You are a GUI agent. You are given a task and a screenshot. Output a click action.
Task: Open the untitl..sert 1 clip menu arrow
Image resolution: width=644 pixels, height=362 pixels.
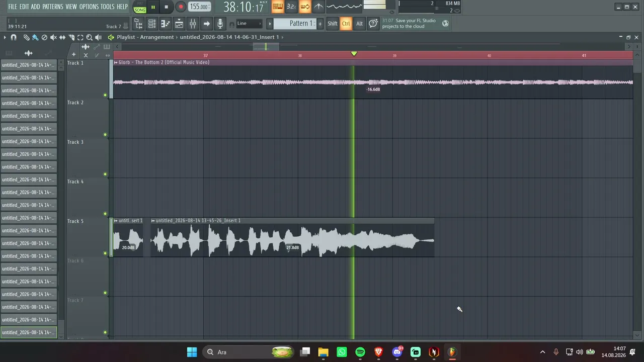(116, 221)
